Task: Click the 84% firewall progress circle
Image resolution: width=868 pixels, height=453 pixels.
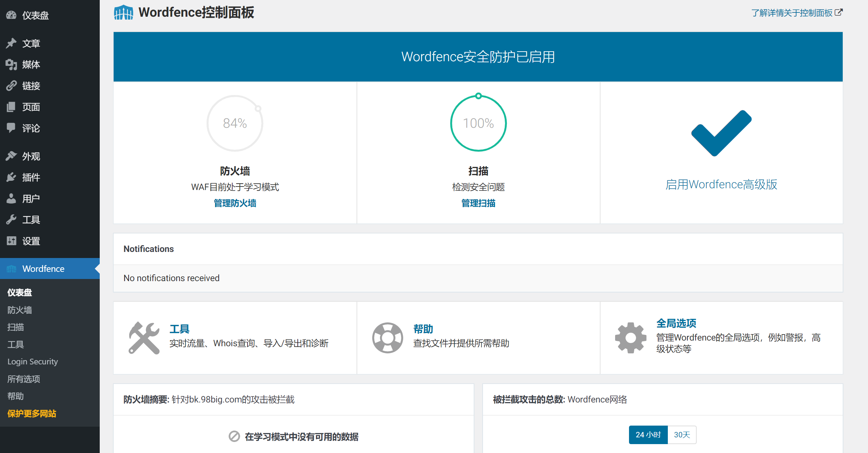Action: click(235, 123)
